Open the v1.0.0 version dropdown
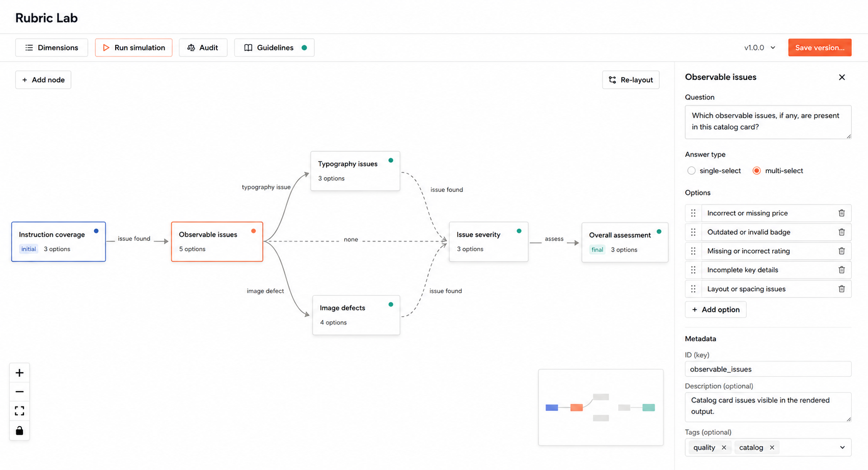This screenshot has height=470, width=868. [x=759, y=47]
